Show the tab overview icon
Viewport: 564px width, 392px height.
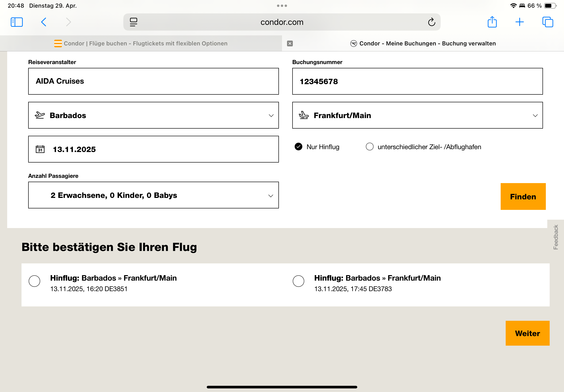point(548,22)
